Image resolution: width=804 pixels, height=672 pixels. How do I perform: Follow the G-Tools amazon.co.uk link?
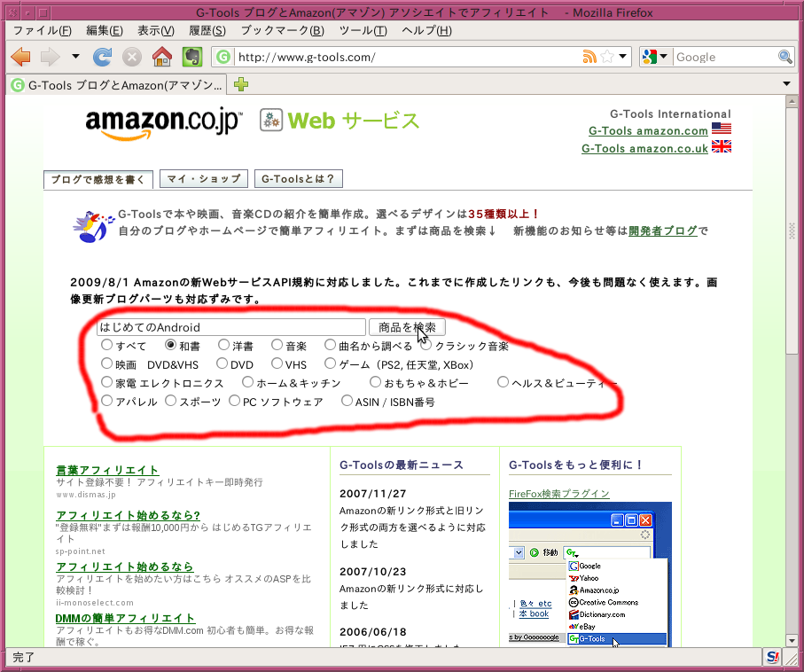[644, 148]
